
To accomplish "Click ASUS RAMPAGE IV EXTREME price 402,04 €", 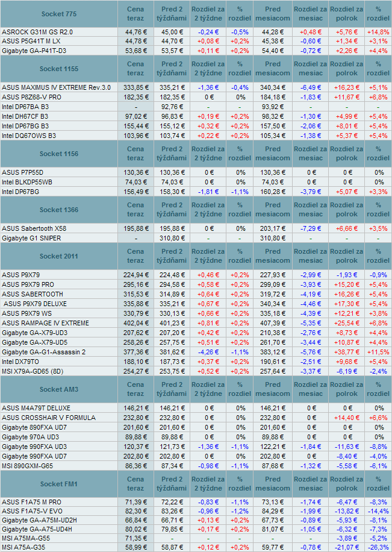I will pos(136,323).
